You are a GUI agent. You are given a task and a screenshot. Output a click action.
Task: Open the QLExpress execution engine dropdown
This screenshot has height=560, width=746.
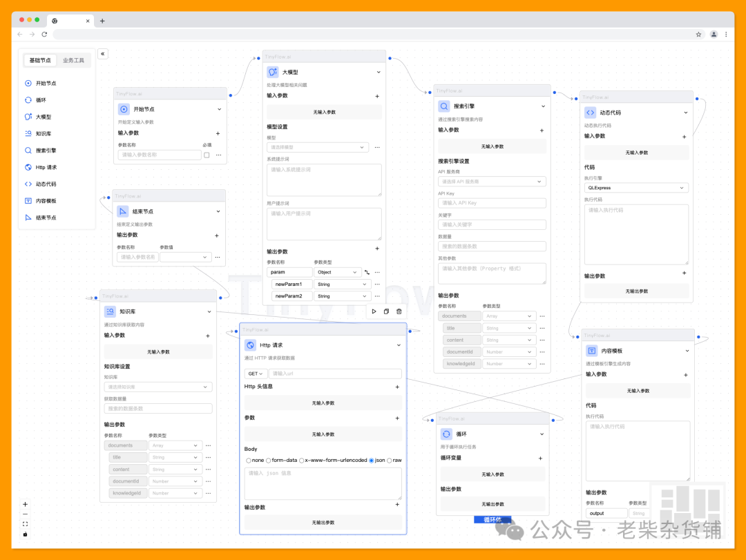(x=636, y=188)
